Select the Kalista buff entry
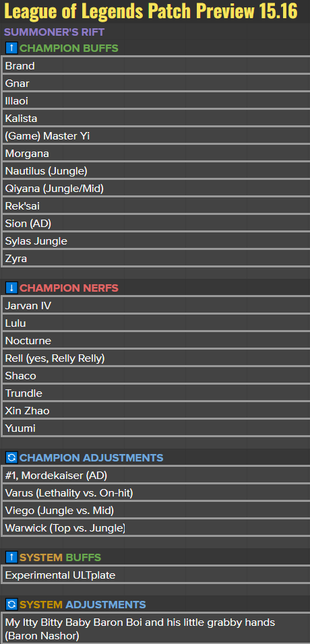 coord(156,119)
